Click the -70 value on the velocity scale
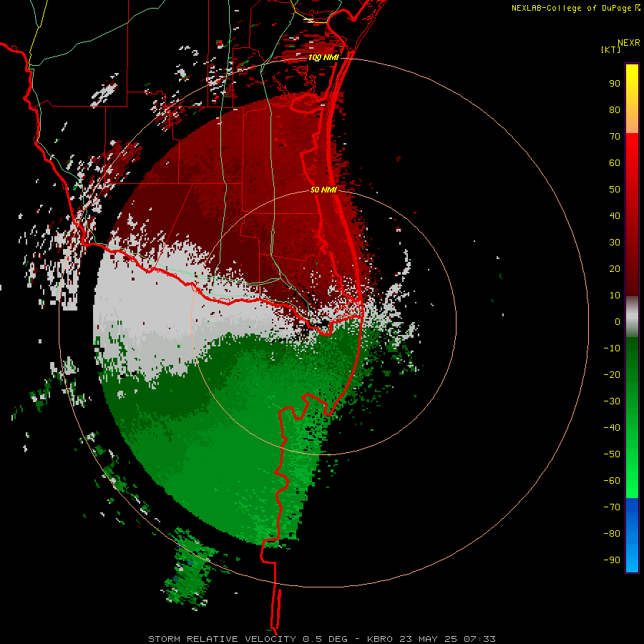This screenshot has height=644, width=644. [612, 507]
